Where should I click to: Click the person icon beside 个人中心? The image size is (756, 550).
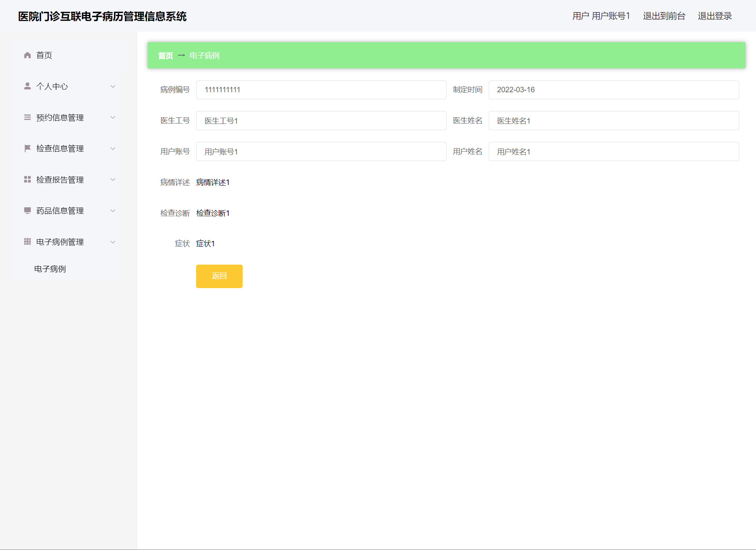27,86
